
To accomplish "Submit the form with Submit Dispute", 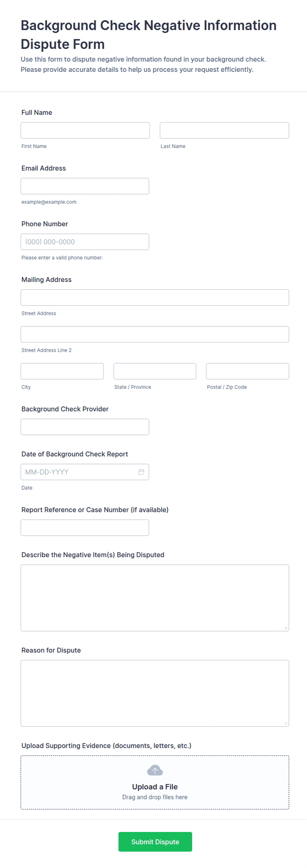I will pyautogui.click(x=155, y=842).
